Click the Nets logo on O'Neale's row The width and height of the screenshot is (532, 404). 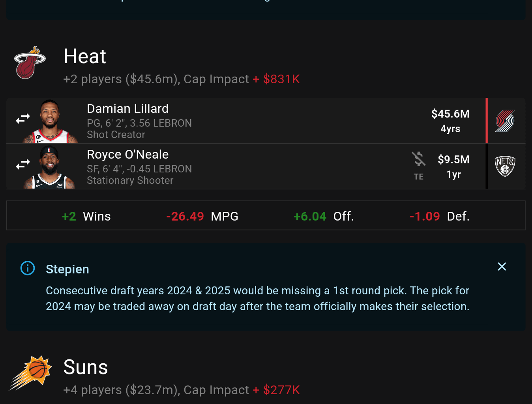[506, 166]
